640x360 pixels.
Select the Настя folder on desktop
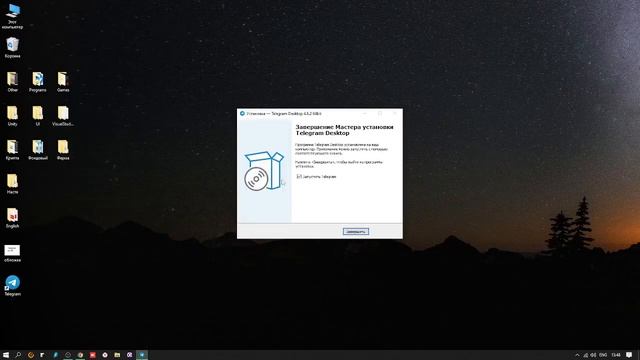pyautogui.click(x=12, y=184)
